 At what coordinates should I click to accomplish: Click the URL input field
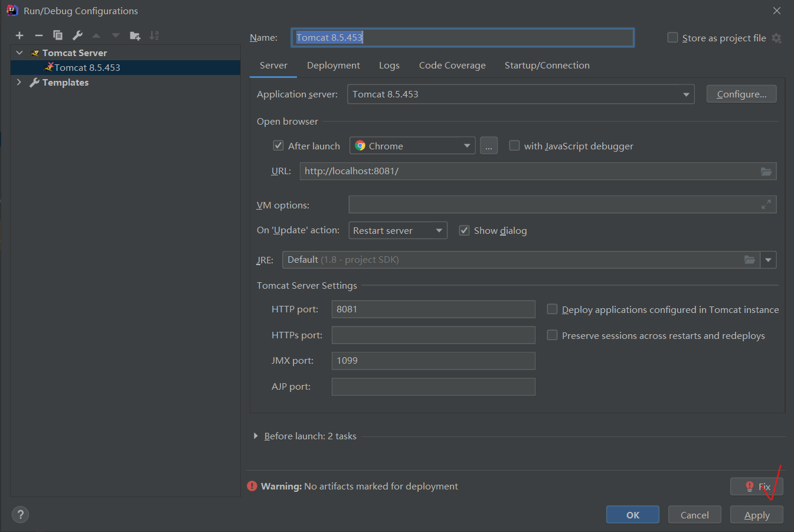(538, 171)
